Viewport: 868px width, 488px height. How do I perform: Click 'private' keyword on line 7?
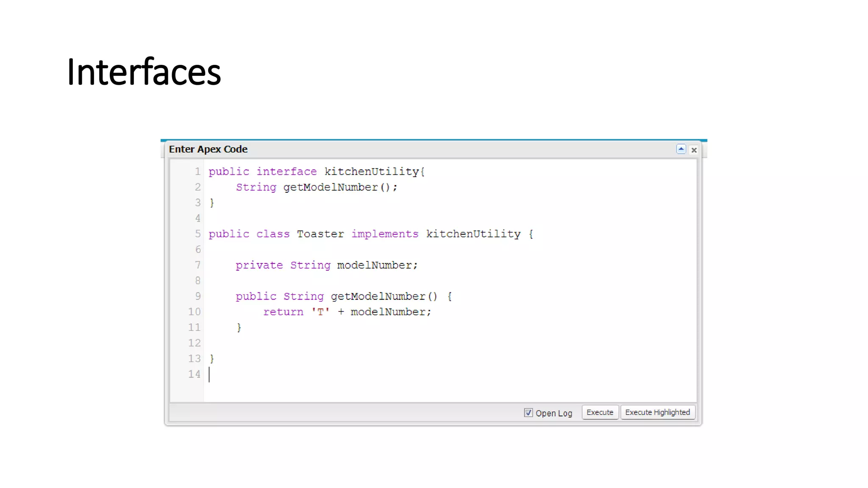click(259, 265)
